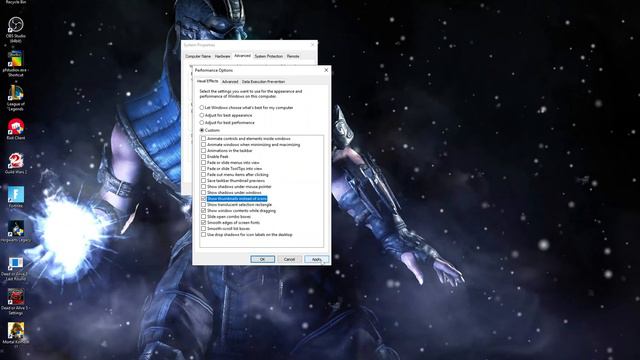Select 'Let Windows choose what's best' radio option

pos(202,108)
